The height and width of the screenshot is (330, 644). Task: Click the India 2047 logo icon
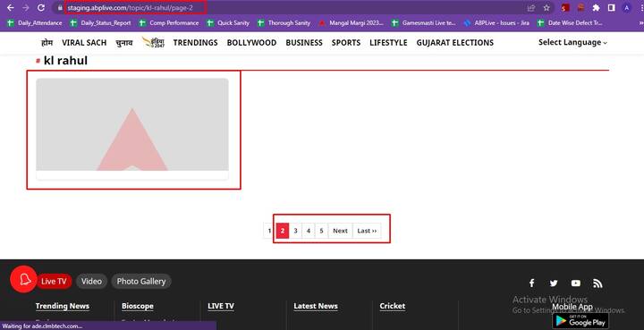click(x=153, y=42)
